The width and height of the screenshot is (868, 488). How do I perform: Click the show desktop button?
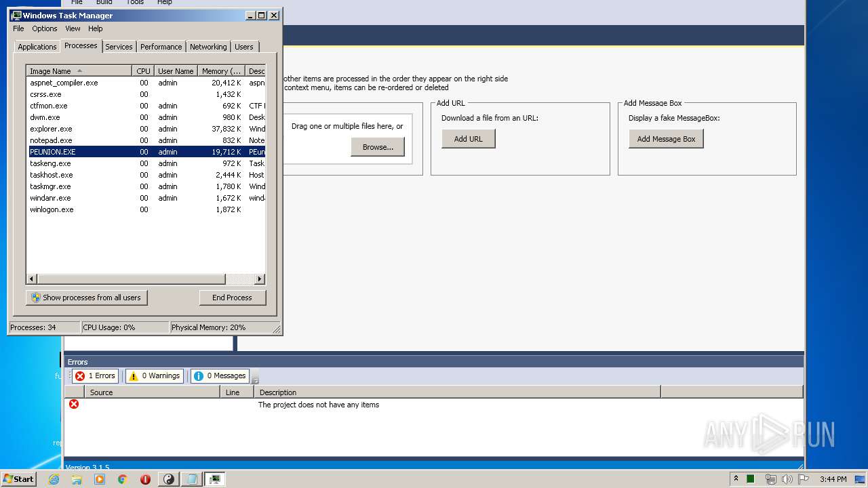point(861,479)
